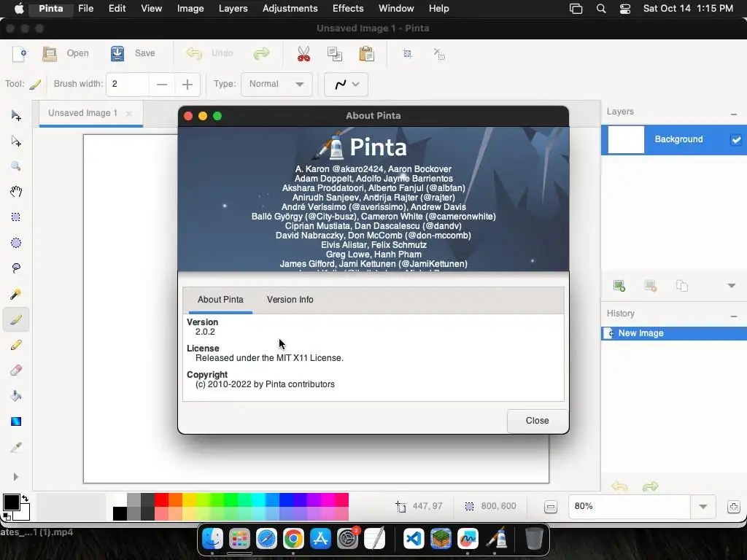Select the Pan hand tool
This screenshot has height=560, width=747.
coord(16,192)
